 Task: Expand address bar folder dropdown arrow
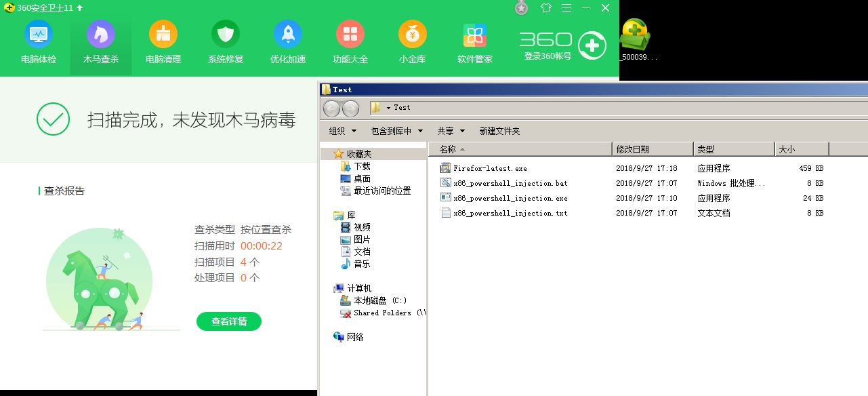(x=388, y=108)
